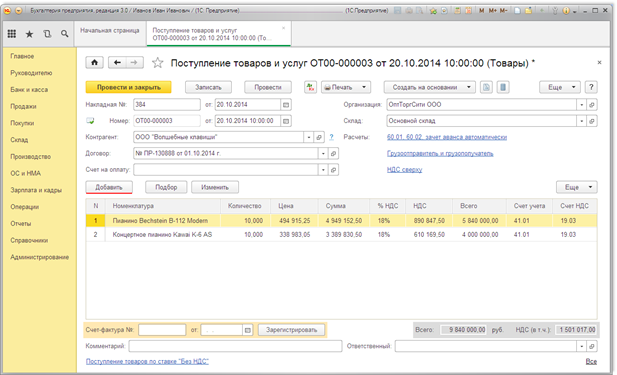Open the calendar icon in title bar

tap(468, 11)
